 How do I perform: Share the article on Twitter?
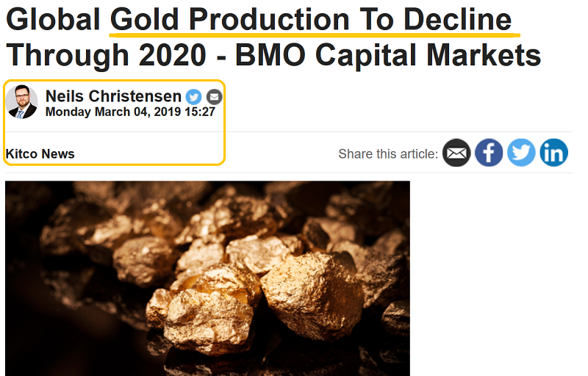click(x=521, y=153)
